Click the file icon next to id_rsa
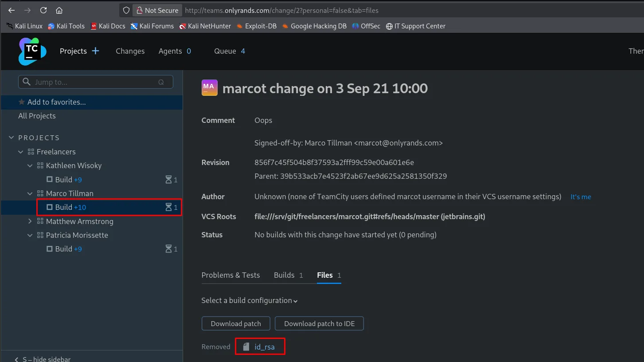 (x=246, y=347)
